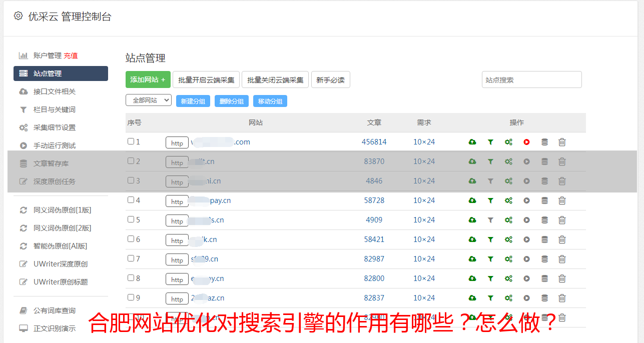Toggle the http protocol selector in row 9
The height and width of the screenshot is (343, 644).
pyautogui.click(x=177, y=299)
